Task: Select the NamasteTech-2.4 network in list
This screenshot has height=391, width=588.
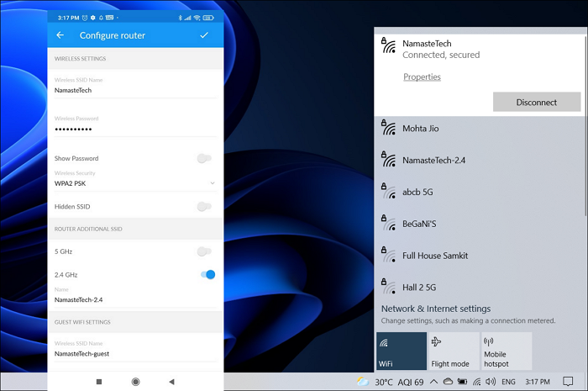Action: 480,161
